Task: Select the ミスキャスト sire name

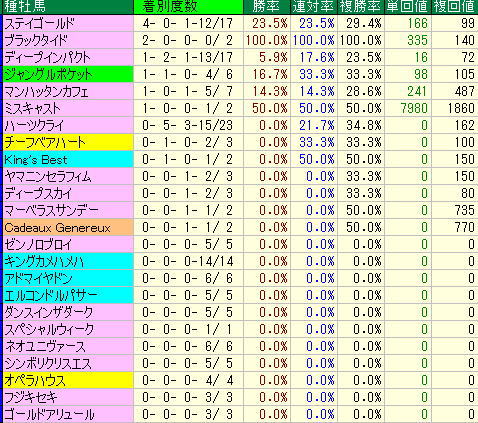Action: tap(32, 108)
